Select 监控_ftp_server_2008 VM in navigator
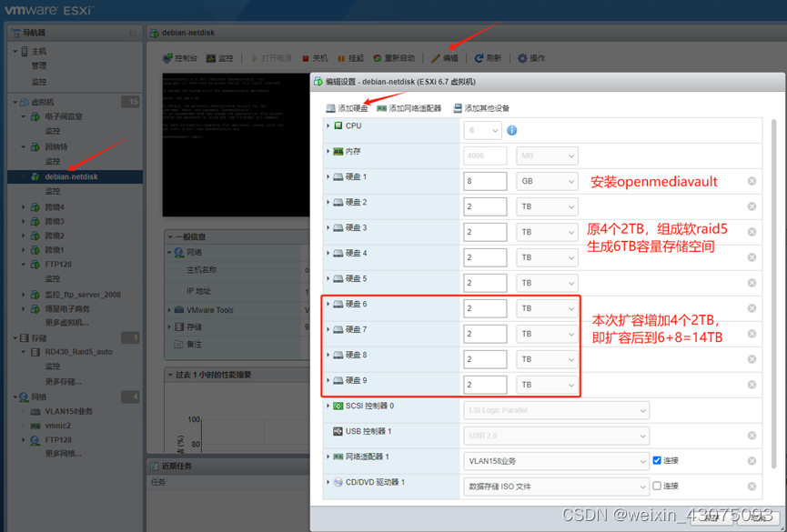This screenshot has height=532, width=787. pos(83,295)
